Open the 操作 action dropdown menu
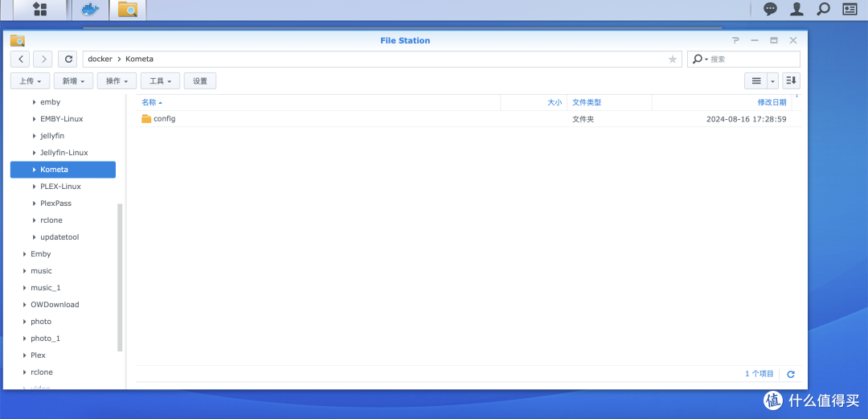 [x=117, y=81]
